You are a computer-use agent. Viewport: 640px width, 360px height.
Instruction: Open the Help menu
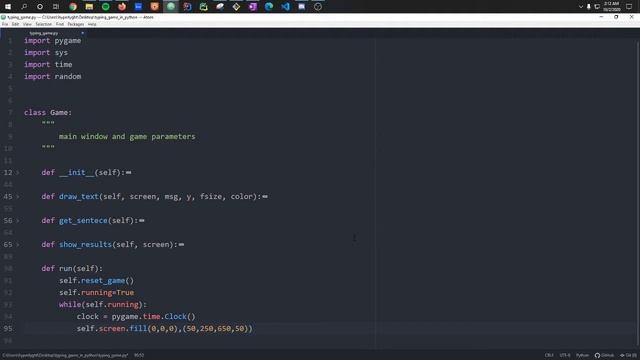click(x=92, y=24)
